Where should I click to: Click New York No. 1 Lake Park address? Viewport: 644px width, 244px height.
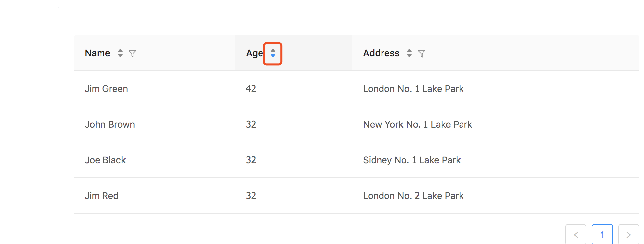coord(418,124)
